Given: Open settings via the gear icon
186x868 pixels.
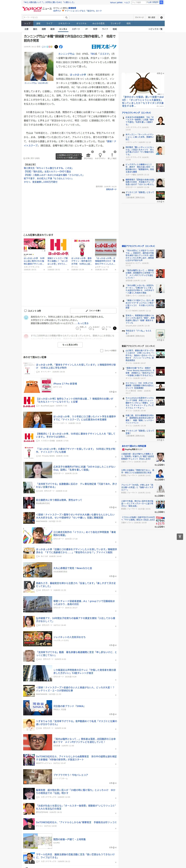Looking at the screenshot, I should coord(161,18).
